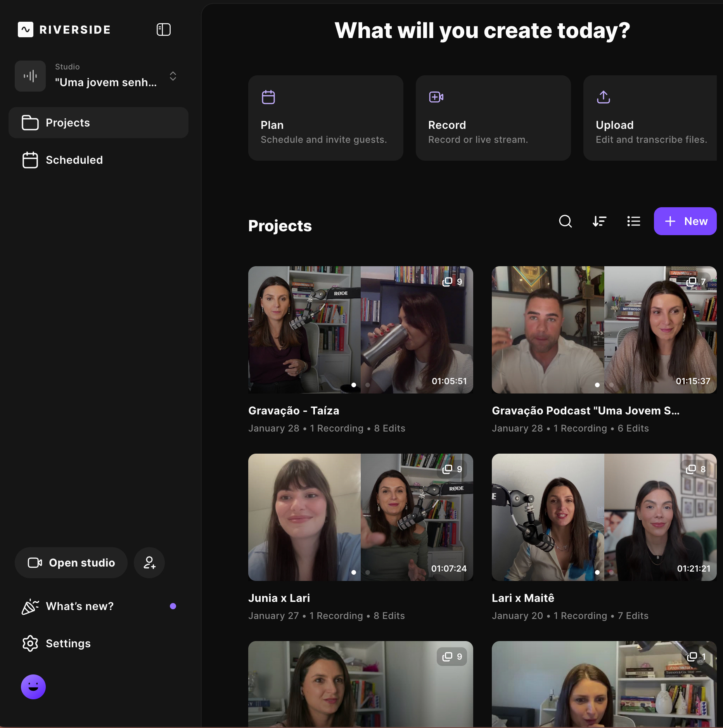Click "January 20 • 1 Recording • 7 Edits" text
The image size is (723, 728).
570,616
